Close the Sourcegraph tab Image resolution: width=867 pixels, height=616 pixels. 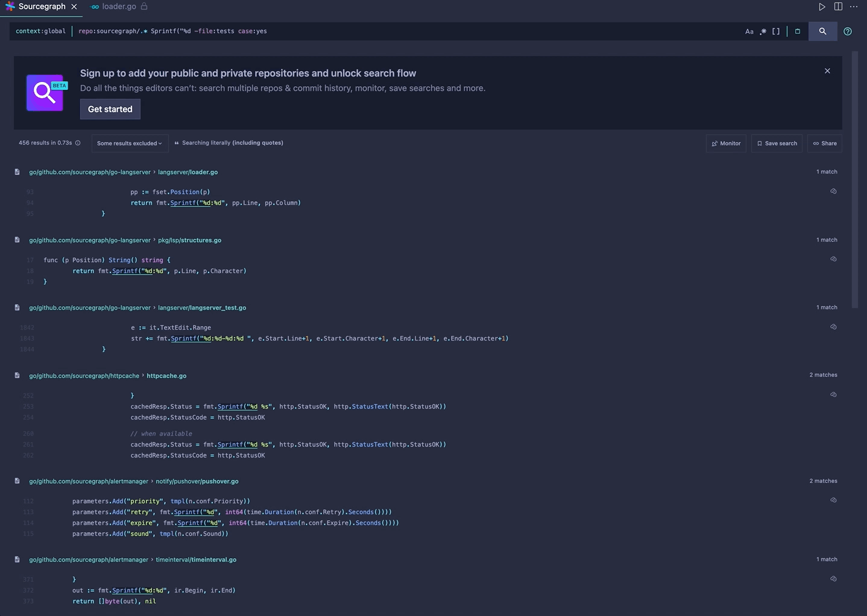coord(74,7)
